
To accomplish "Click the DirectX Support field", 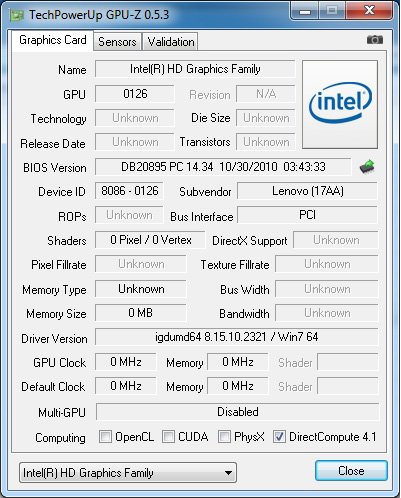I will pyautogui.click(x=336, y=240).
